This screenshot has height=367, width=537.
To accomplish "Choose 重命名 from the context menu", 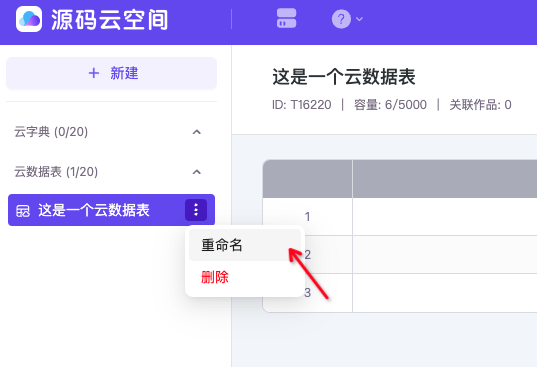I will click(x=245, y=245).
